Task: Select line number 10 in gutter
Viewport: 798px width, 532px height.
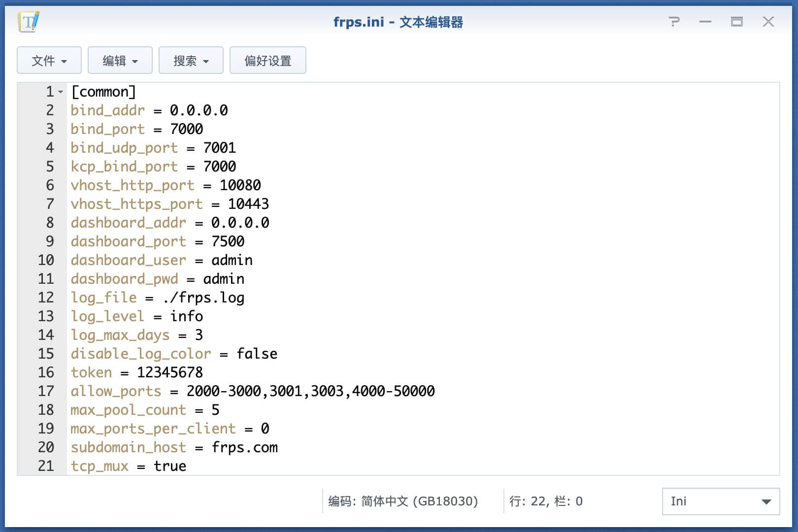Action: [x=46, y=260]
